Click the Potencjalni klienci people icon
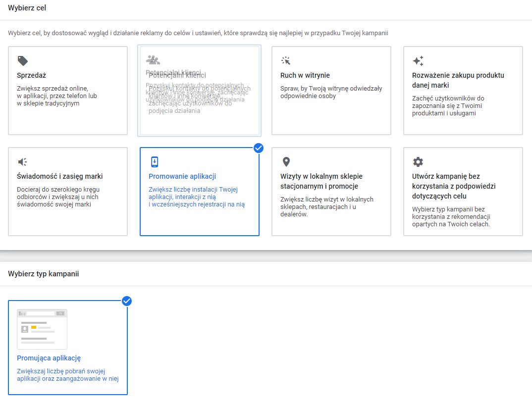 [x=154, y=59]
